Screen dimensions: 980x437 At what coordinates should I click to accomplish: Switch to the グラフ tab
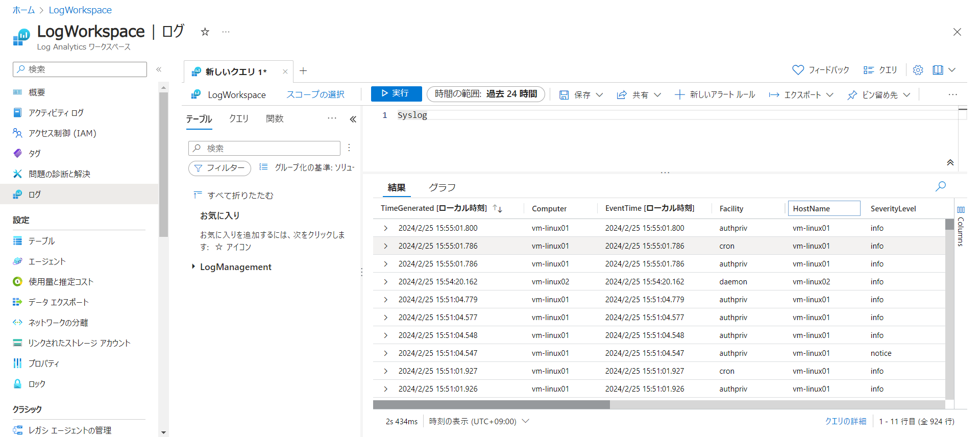[442, 188]
